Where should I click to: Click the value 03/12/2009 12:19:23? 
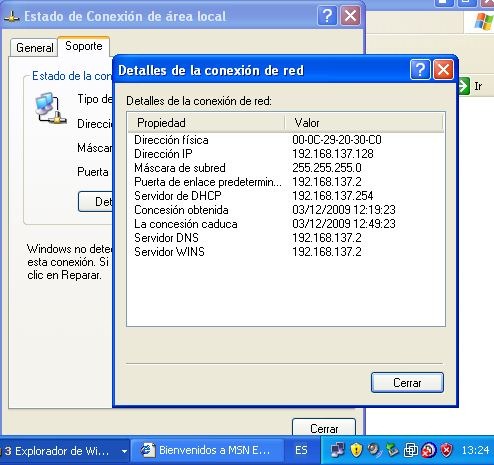(x=344, y=210)
